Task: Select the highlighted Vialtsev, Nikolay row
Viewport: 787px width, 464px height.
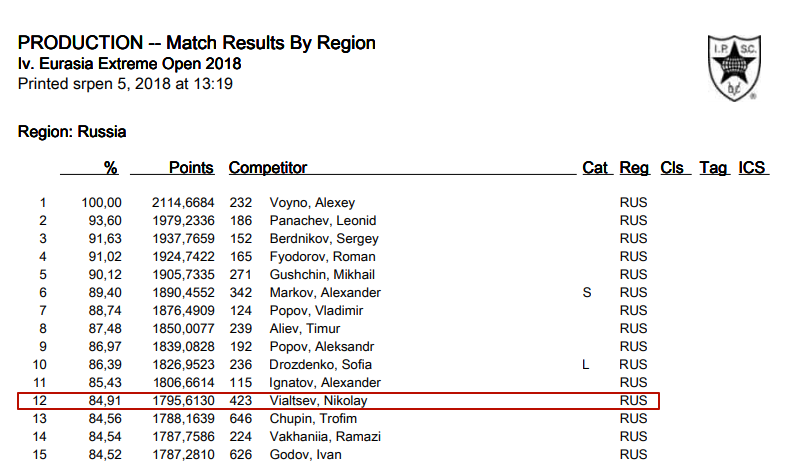Action: pyautogui.click(x=338, y=401)
